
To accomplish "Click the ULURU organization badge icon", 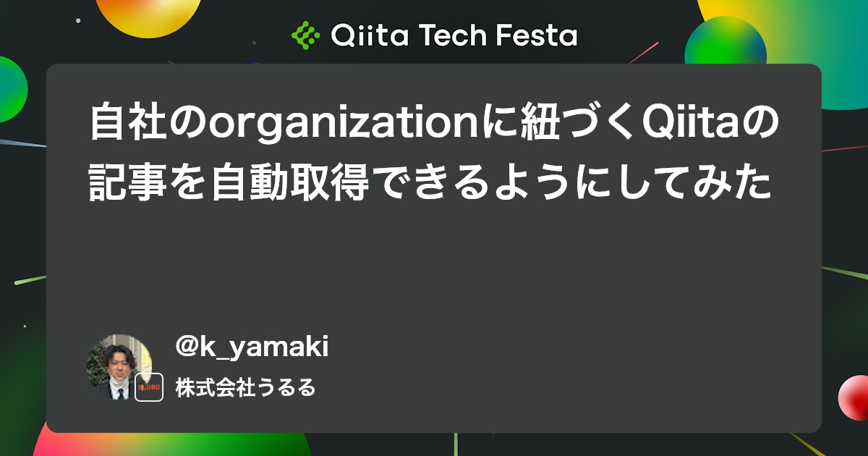I will click(150, 387).
